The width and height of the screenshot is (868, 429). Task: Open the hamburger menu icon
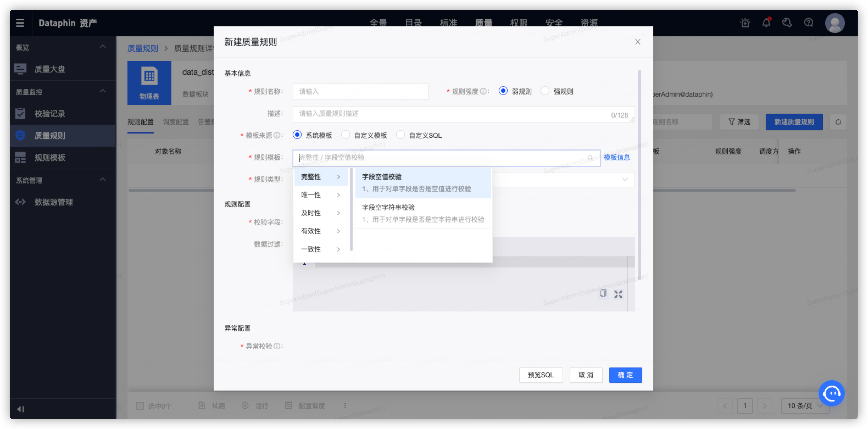tap(20, 23)
